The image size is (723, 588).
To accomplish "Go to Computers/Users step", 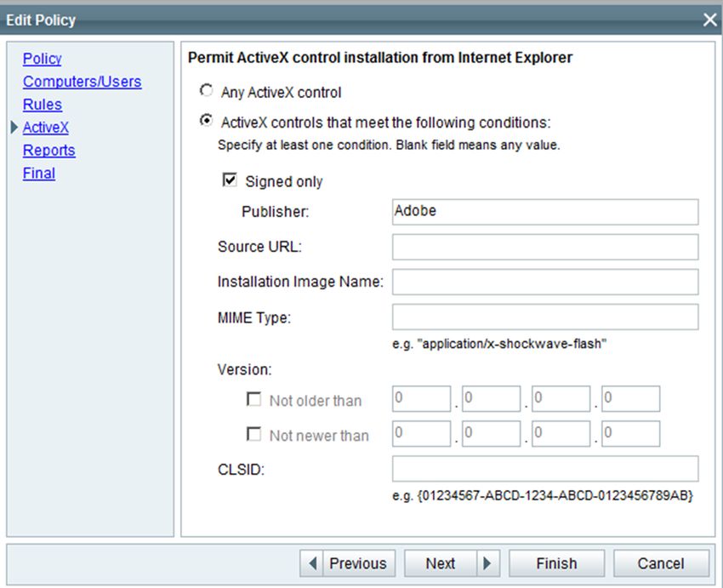I will point(82,82).
